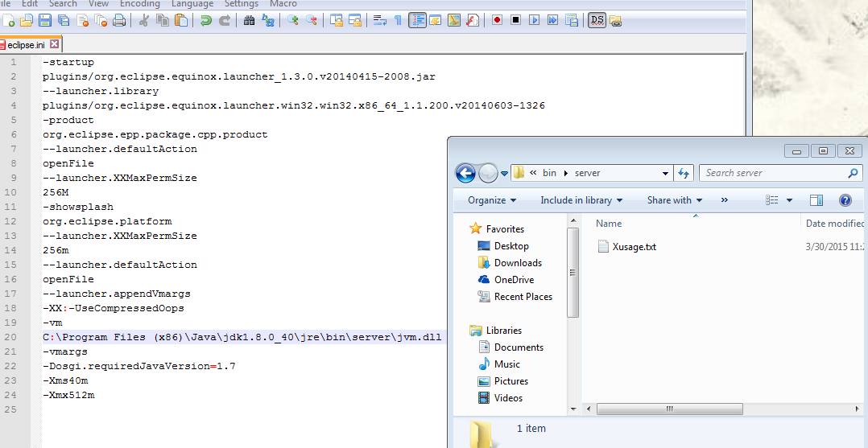Click the Close document toolbar icon
Screen dimensions: 868x448
[x=82, y=20]
